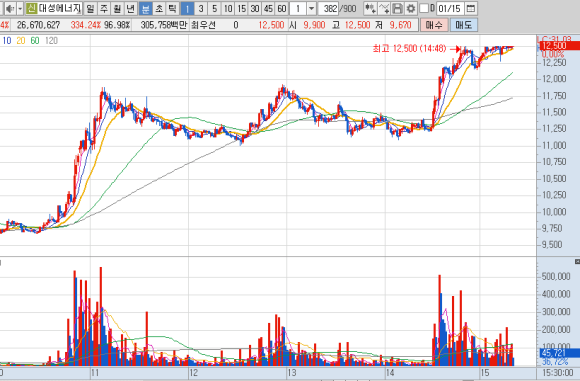The image size is (580, 381).
Task: Click the 시 9,900 open price
Action: (x=307, y=25)
